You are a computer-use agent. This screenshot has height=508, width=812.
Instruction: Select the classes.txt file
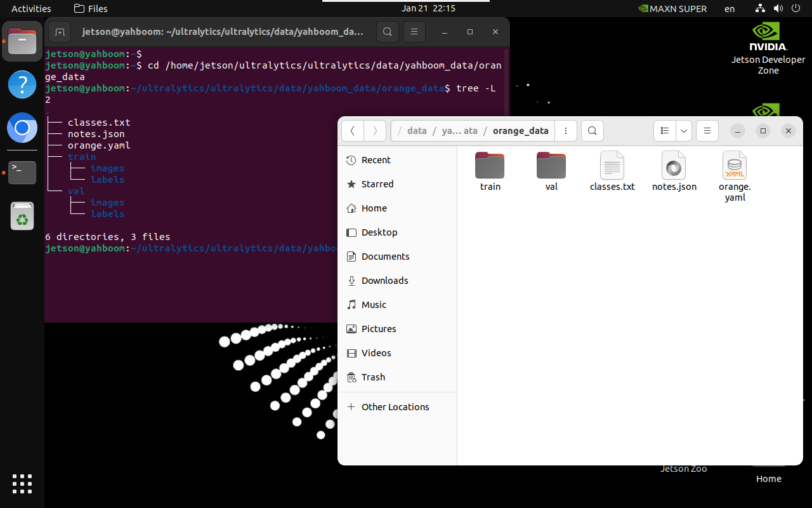coord(612,171)
